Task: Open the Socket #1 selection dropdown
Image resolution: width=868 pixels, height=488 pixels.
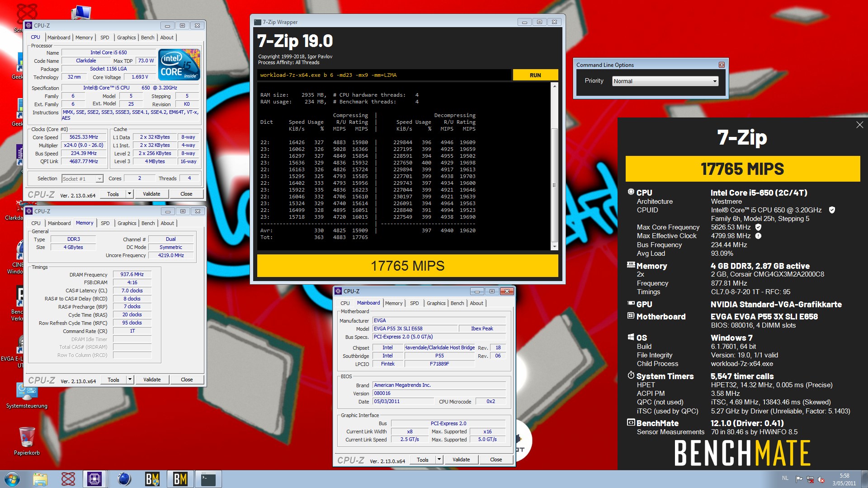Action: click(82, 179)
